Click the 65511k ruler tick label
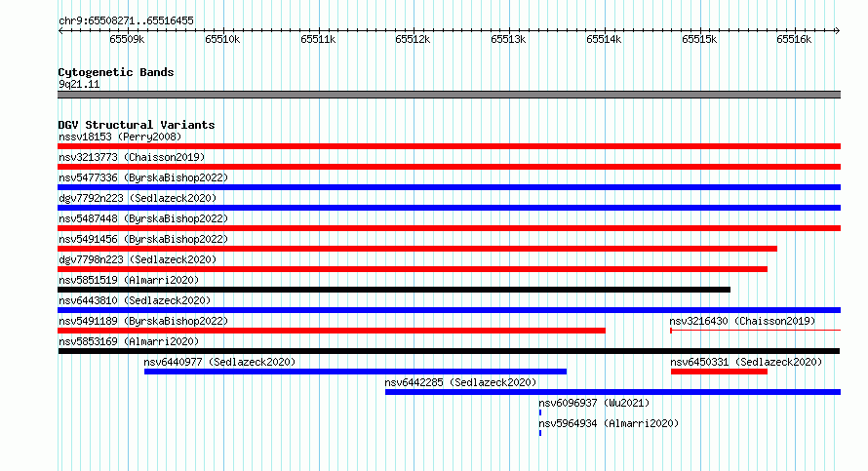This screenshot has width=868, height=471. coord(318,39)
